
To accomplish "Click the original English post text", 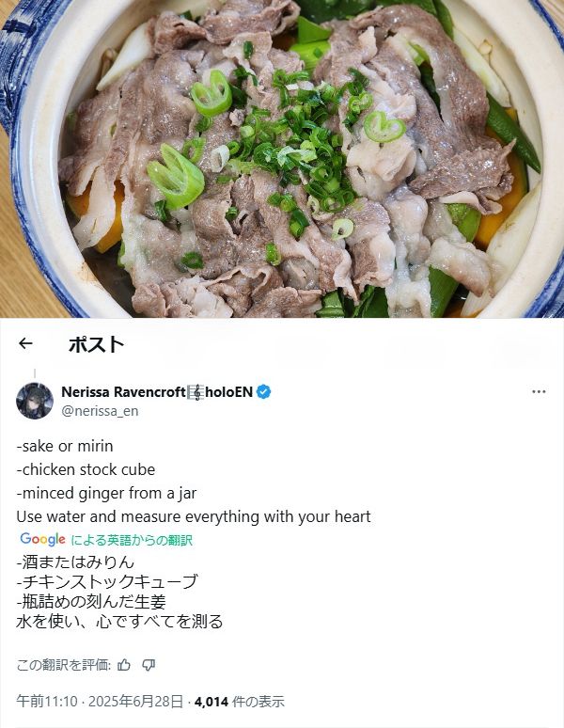I will point(194,482).
